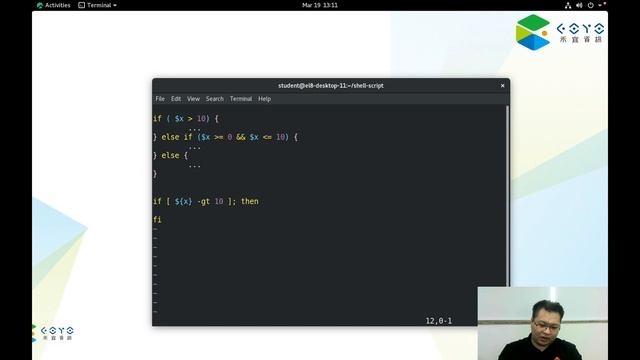
Task: Open the Help menu in terminal
Action: [x=264, y=99]
